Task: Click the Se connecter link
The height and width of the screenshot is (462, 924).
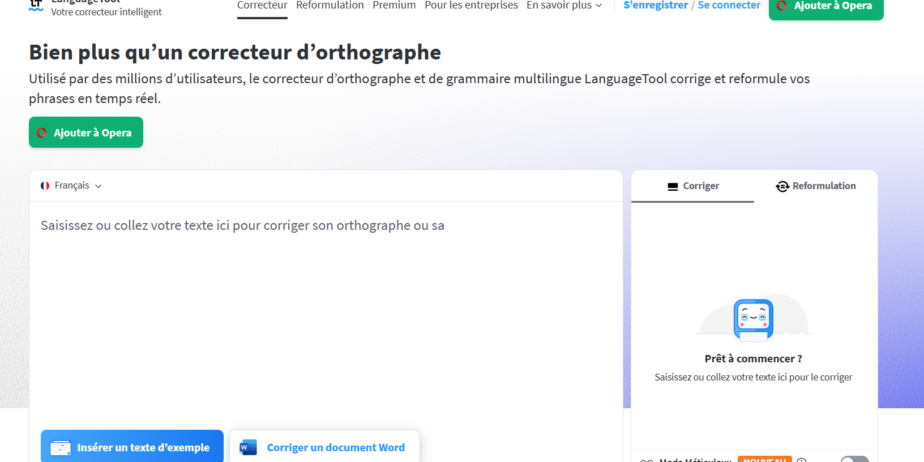Action: pyautogui.click(x=729, y=6)
